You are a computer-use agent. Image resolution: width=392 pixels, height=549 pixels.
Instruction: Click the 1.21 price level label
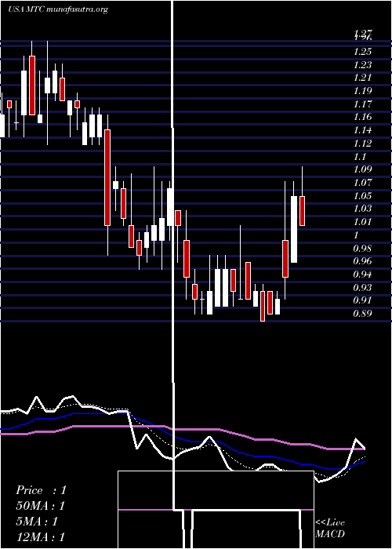362,78
